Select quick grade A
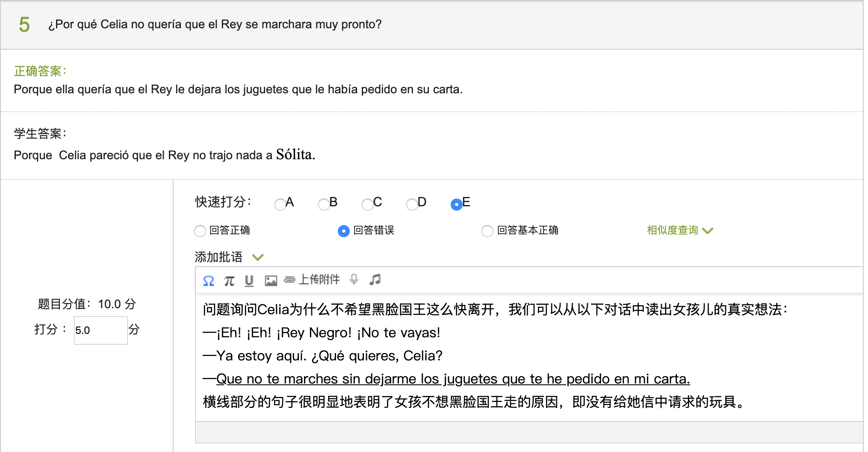 (x=280, y=205)
